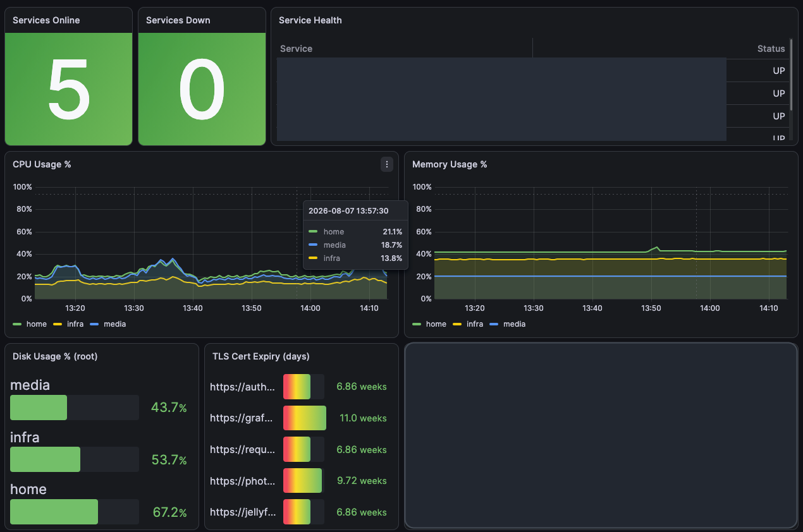Click the 100% label on CPU Usage axis
The height and width of the screenshot is (532, 803).
[x=23, y=188]
